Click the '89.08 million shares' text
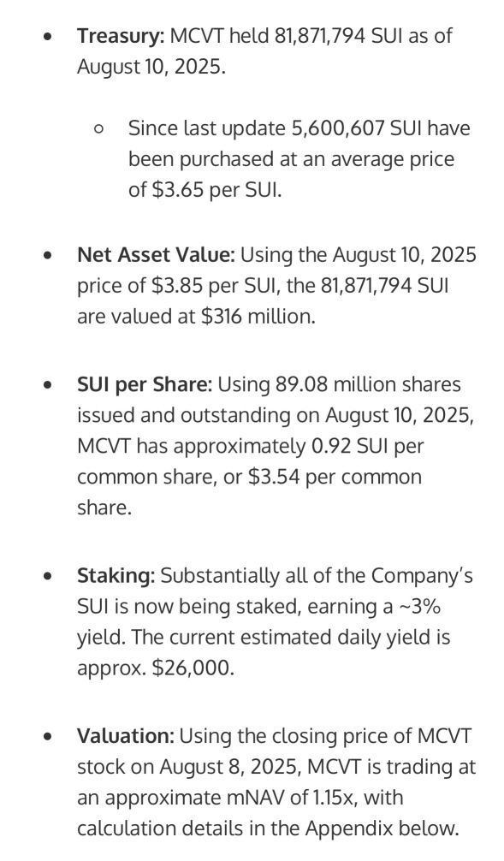Viewport: 504px width, 861px height. pos(368,384)
